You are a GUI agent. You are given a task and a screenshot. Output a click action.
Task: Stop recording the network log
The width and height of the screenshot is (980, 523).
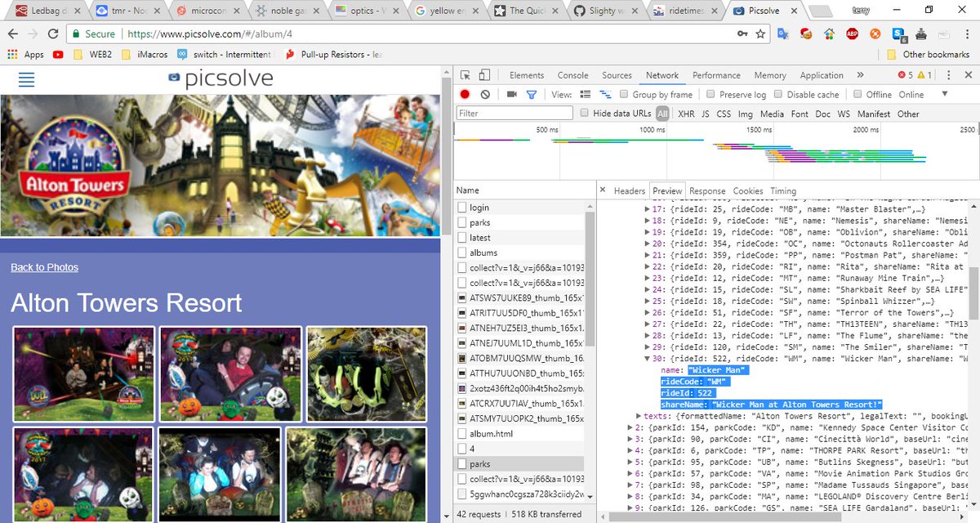(x=465, y=95)
